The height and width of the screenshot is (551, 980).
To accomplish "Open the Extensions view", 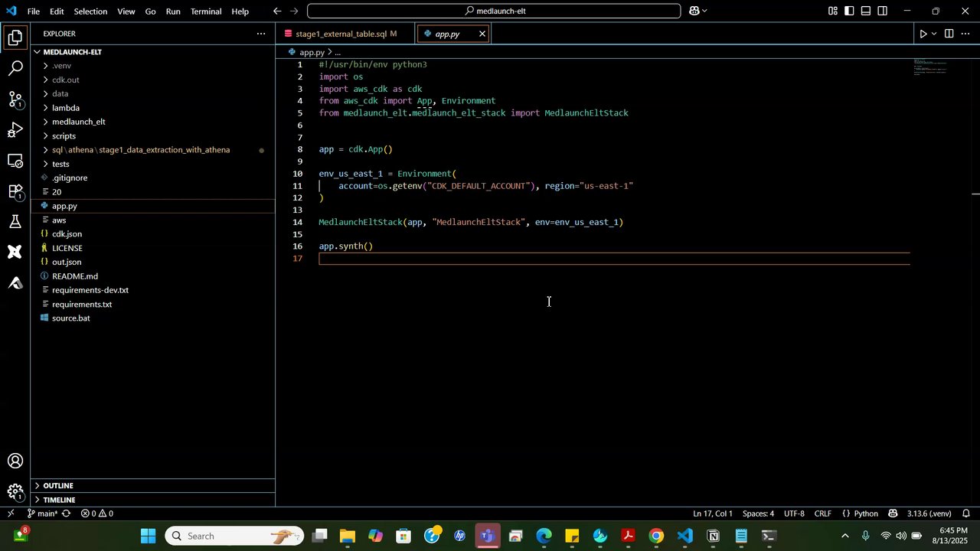I will point(15,191).
